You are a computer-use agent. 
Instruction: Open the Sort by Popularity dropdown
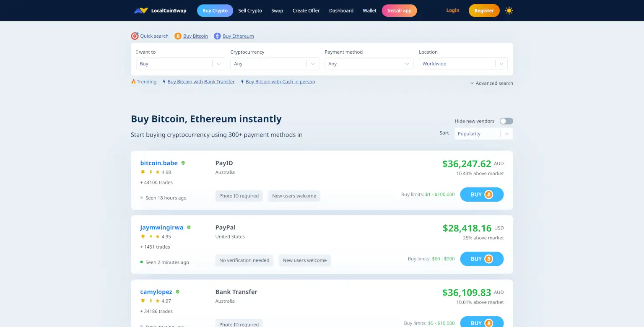click(x=483, y=134)
